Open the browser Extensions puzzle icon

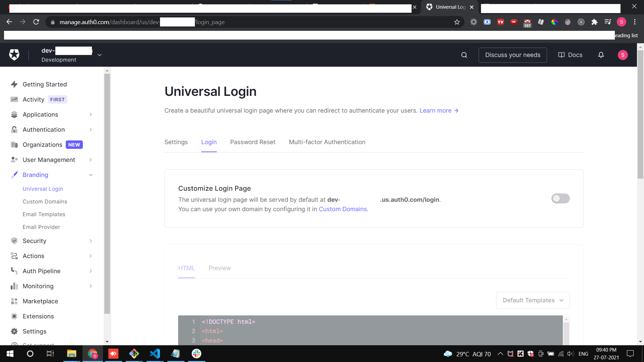[x=594, y=22]
